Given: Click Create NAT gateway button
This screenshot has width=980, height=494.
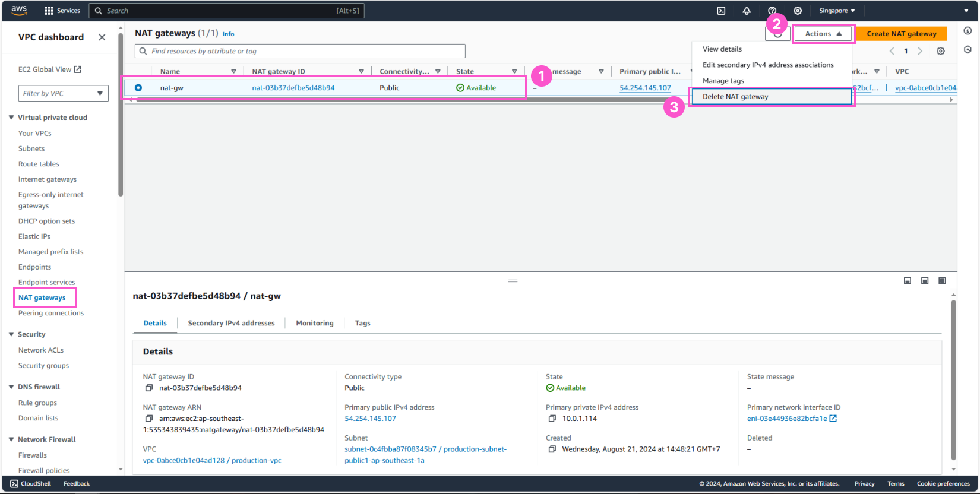Looking at the screenshot, I should pyautogui.click(x=901, y=34).
